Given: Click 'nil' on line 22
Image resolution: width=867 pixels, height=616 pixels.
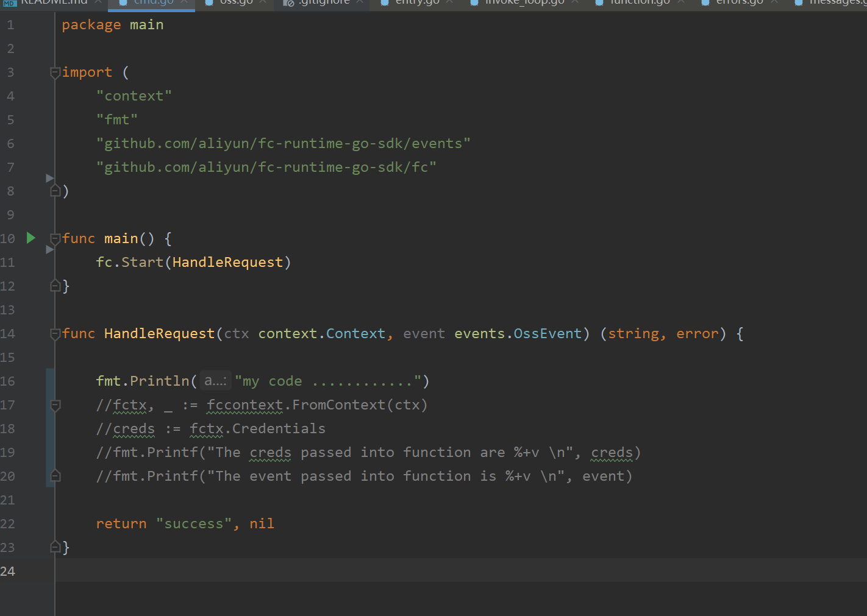Looking at the screenshot, I should [262, 524].
